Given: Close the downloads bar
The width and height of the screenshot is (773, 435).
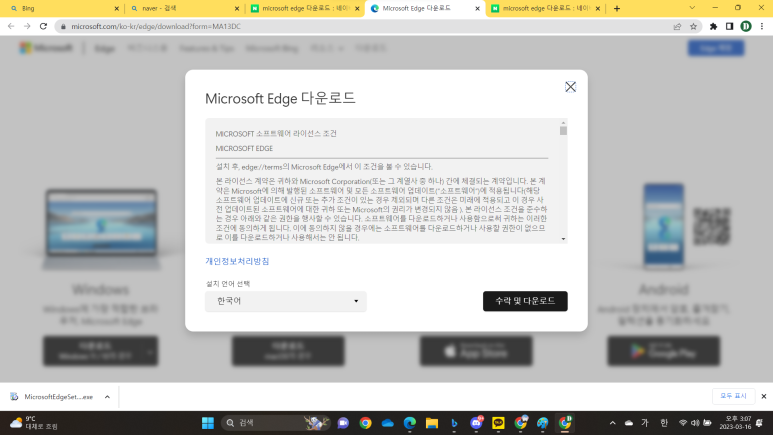Looking at the screenshot, I should 764,396.
